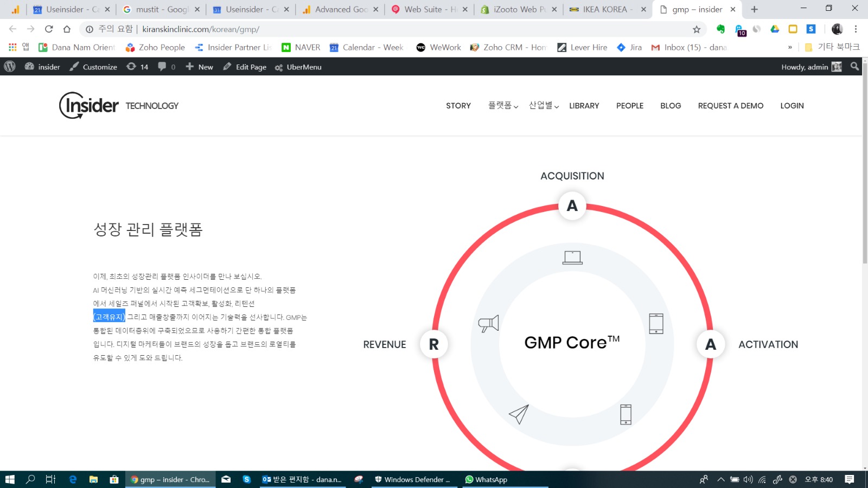
Task: Expand the 산업별 navigation dropdown
Action: (x=544, y=106)
